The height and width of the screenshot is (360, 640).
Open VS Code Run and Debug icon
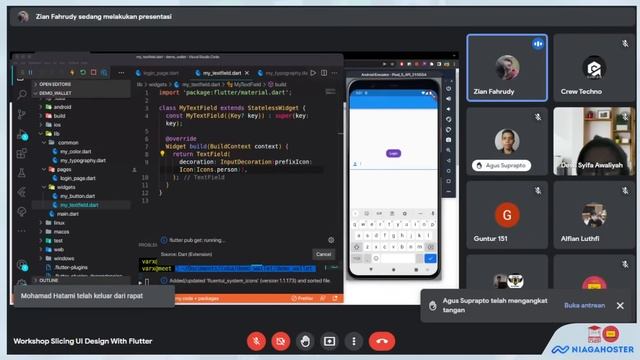[x=22, y=134]
